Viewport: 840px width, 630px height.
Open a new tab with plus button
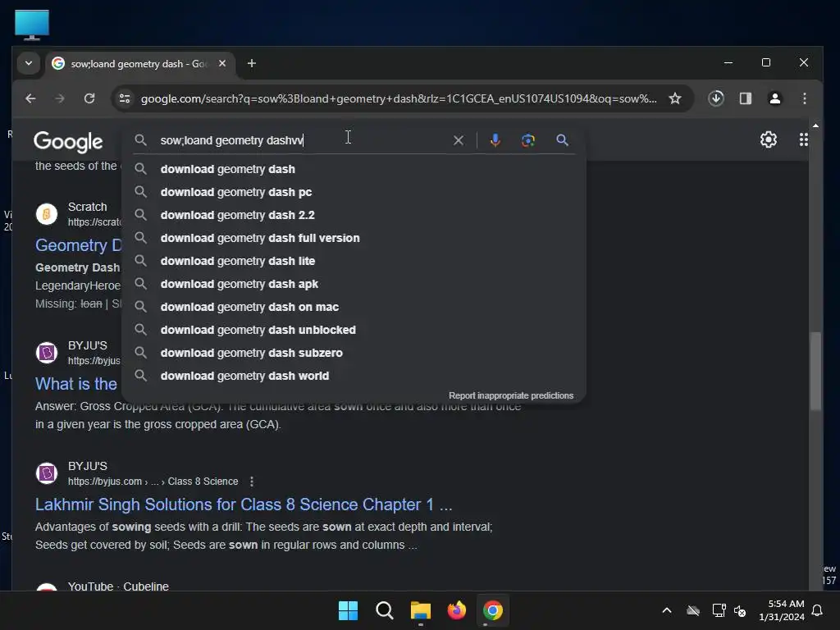[x=251, y=63]
